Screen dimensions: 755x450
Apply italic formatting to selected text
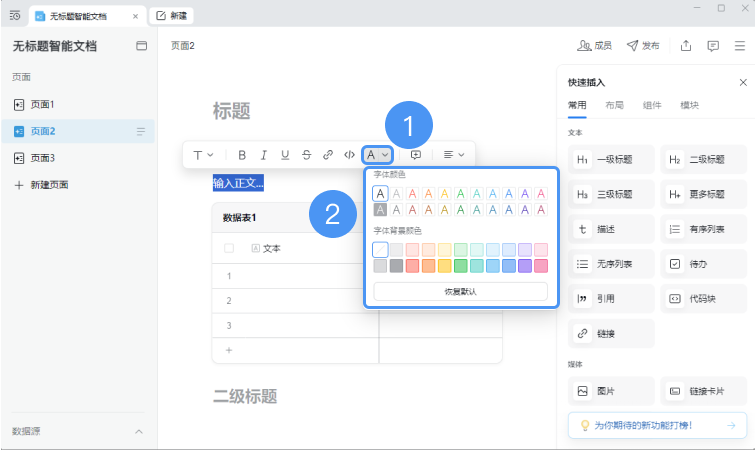click(263, 155)
